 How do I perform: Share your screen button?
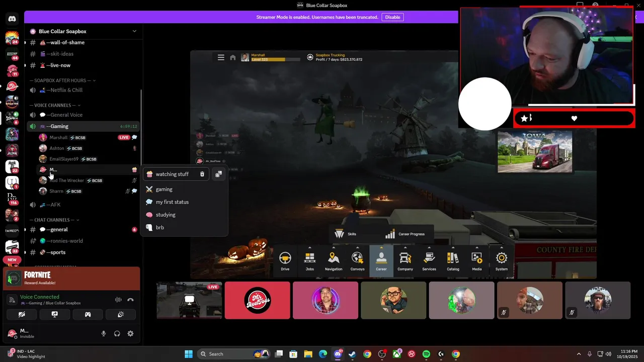click(54, 314)
